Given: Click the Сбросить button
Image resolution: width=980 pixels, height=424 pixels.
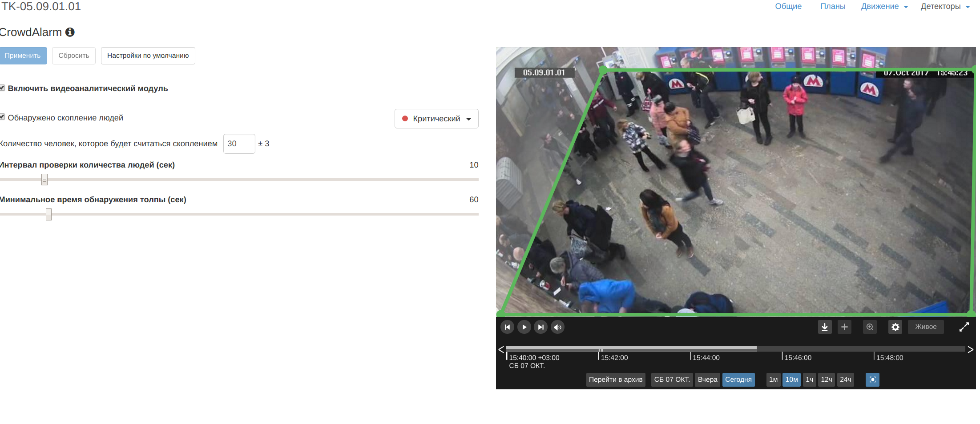Looking at the screenshot, I should coord(74,56).
